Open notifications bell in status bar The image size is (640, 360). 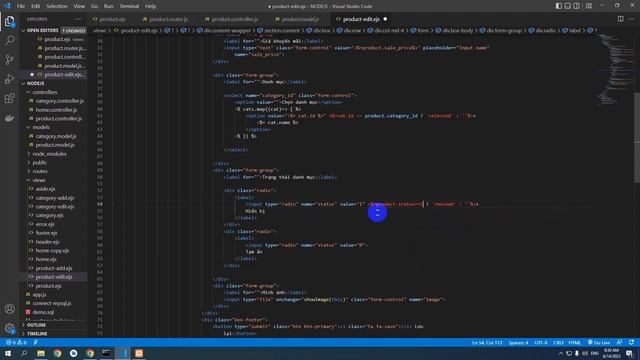pos(631,342)
